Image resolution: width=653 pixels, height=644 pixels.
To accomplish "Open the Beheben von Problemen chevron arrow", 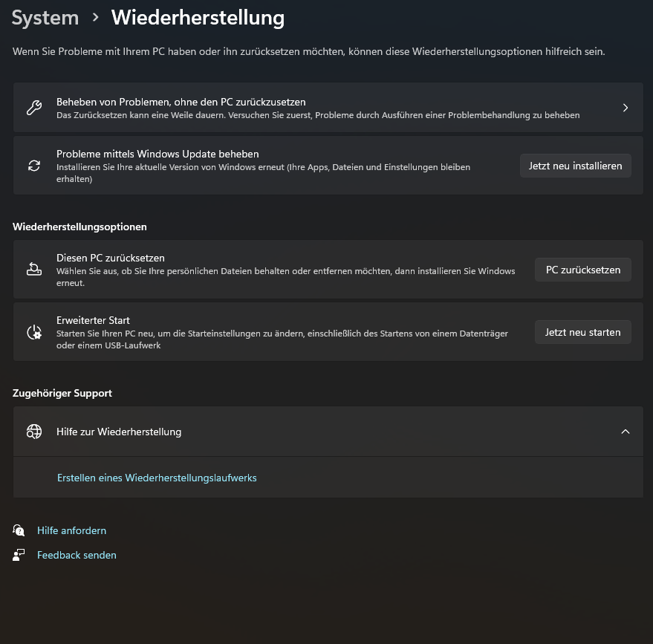I will pos(625,108).
